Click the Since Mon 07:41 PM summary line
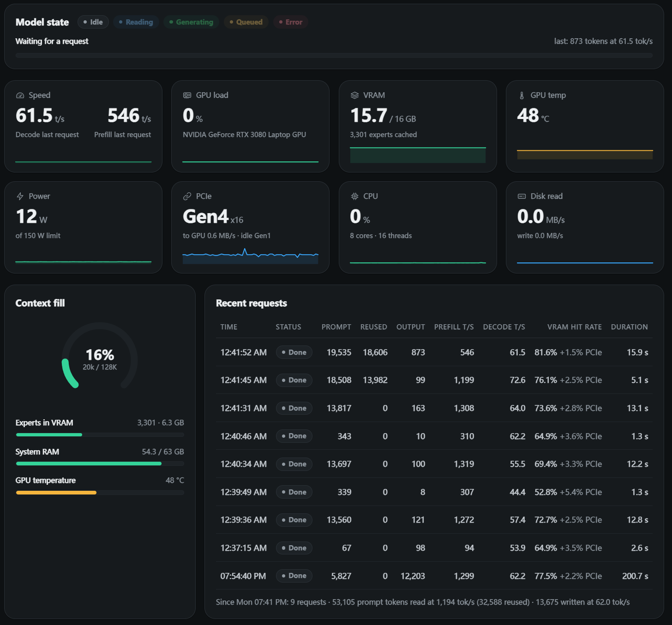672x625 pixels. click(423, 602)
